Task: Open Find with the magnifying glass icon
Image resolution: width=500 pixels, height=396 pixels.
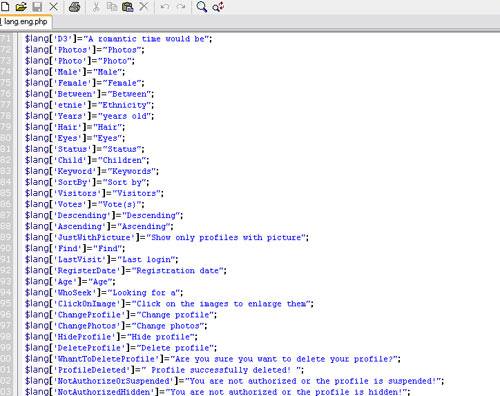Action: [x=201, y=7]
